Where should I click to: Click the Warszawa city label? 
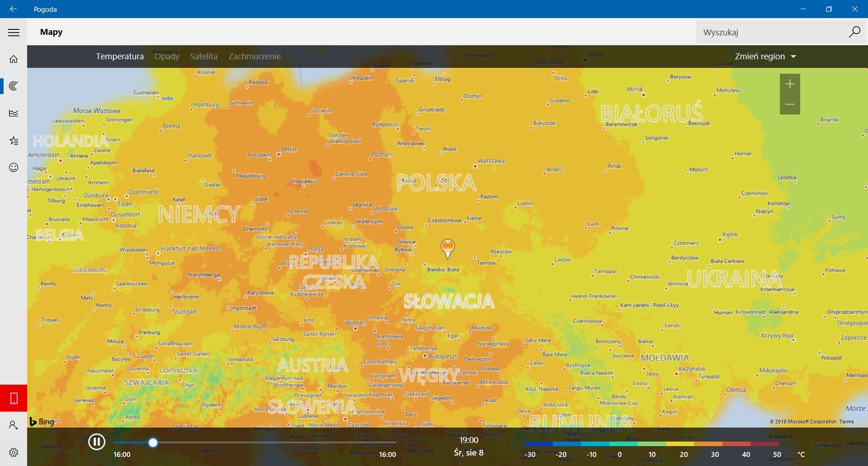coord(491,161)
